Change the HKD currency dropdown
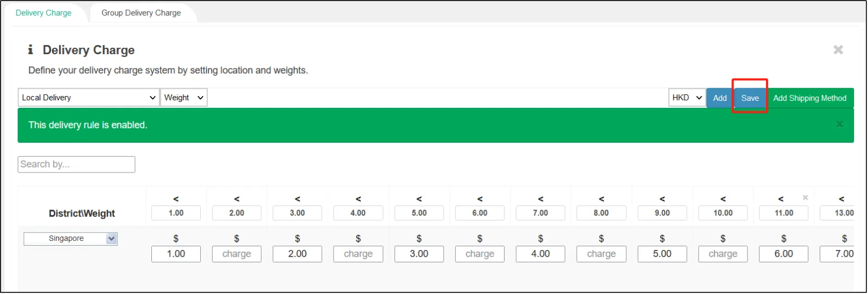The height and width of the screenshot is (294, 868). (x=687, y=98)
